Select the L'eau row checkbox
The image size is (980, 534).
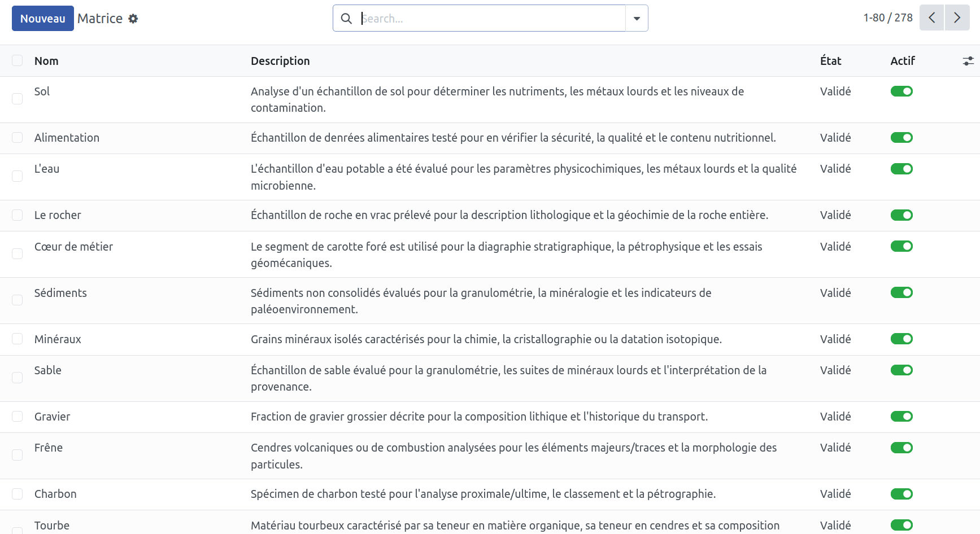coord(18,176)
